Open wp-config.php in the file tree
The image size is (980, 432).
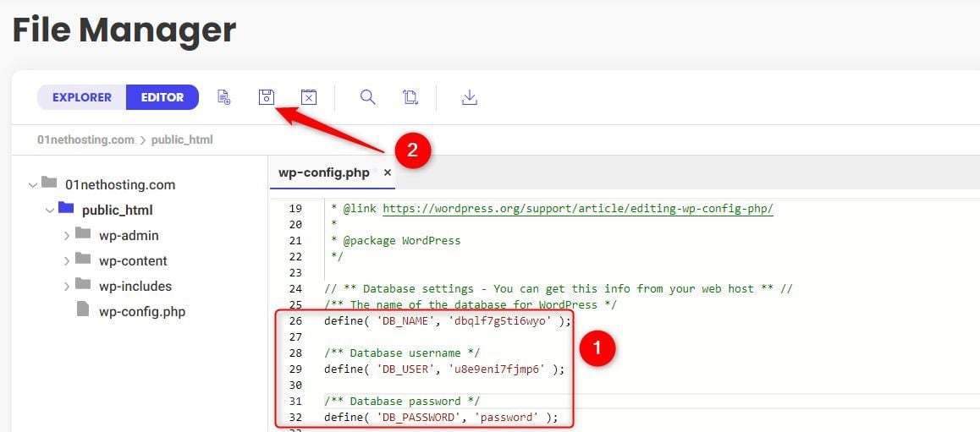(142, 311)
